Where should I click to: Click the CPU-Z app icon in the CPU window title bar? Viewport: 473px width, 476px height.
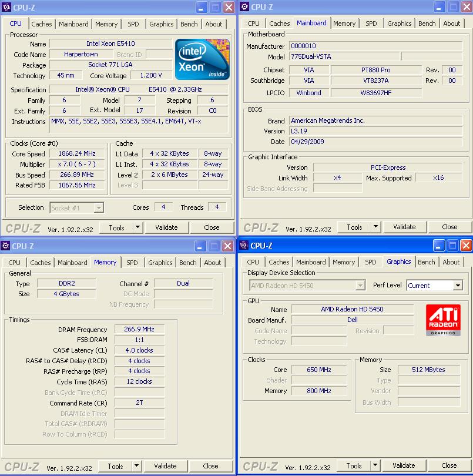[x=6, y=7]
